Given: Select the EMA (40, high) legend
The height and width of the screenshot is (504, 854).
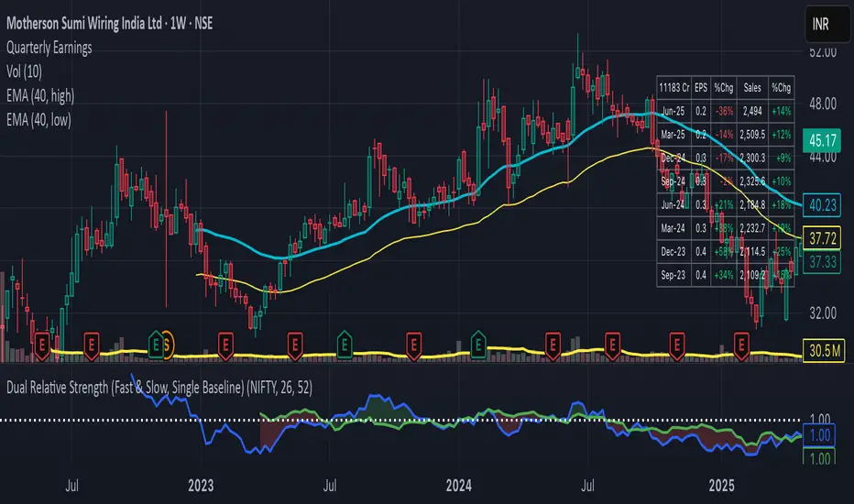Looking at the screenshot, I should tap(40, 96).
